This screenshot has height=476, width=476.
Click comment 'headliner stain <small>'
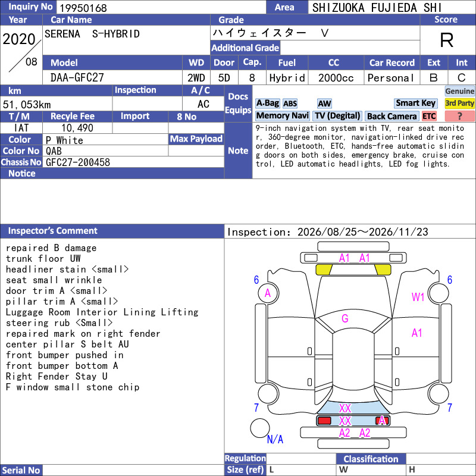coord(67,270)
